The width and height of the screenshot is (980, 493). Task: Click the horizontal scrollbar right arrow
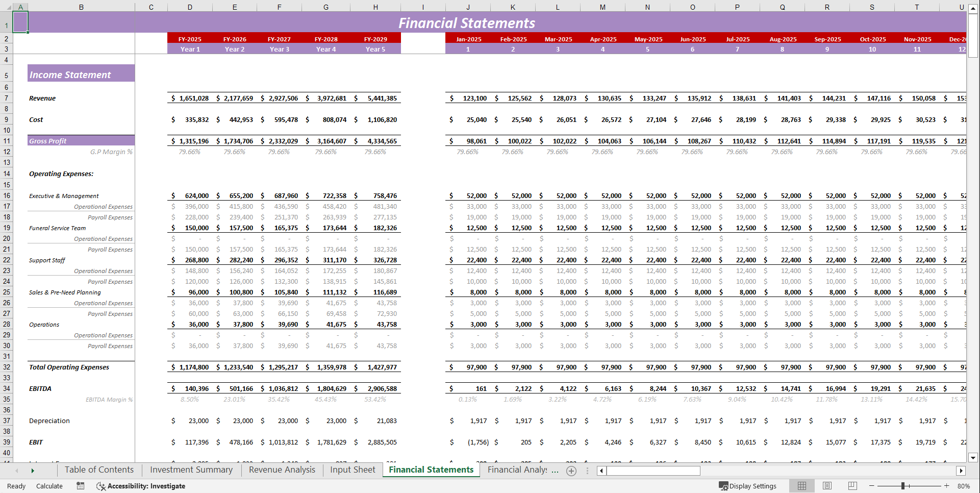click(x=961, y=471)
